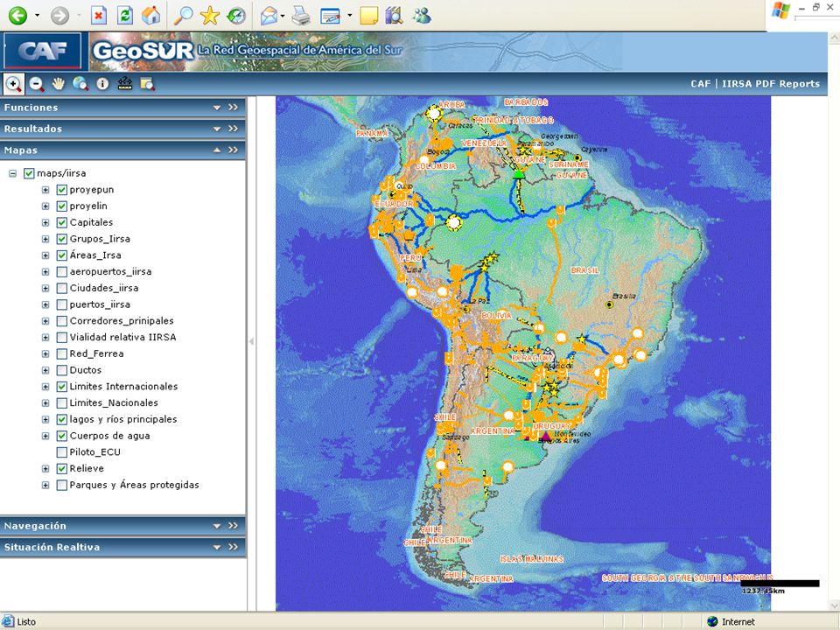Select the Identify info tool
The height and width of the screenshot is (630, 840).
tap(102, 84)
